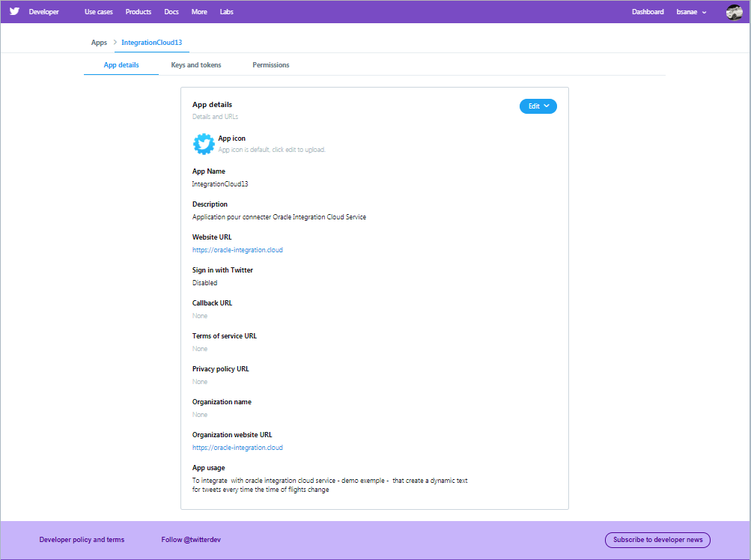Screen dimensions: 751x560
Task: Click your profile avatar picture
Action: [x=734, y=11]
